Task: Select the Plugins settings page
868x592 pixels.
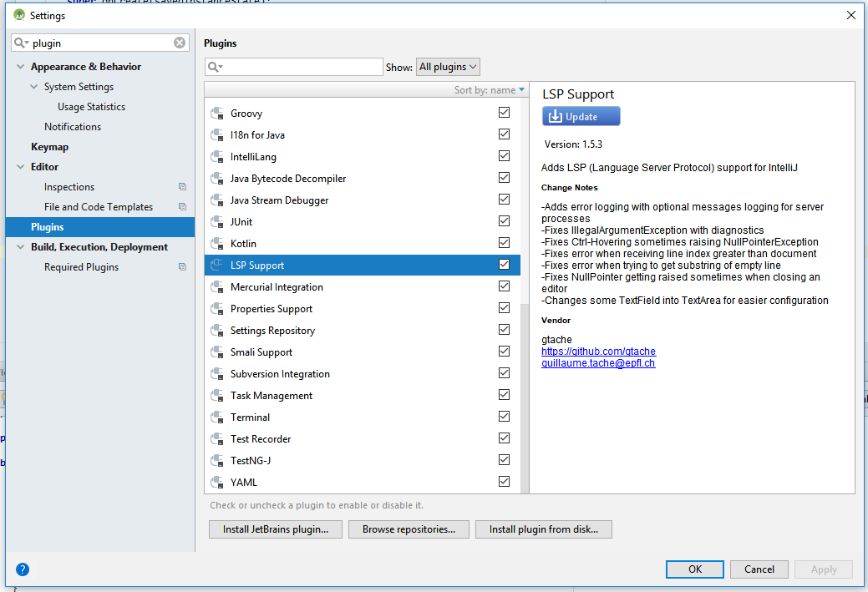Action: point(100,227)
